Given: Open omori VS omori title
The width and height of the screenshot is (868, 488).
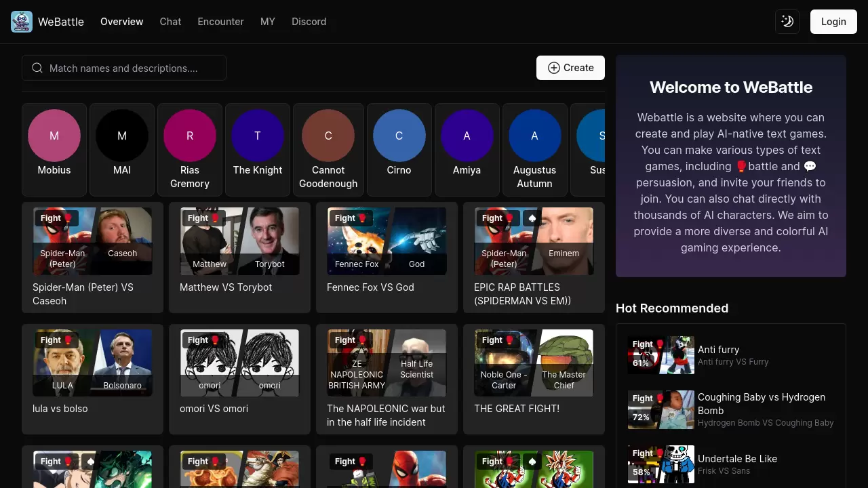Looking at the screenshot, I should pyautogui.click(x=214, y=409).
